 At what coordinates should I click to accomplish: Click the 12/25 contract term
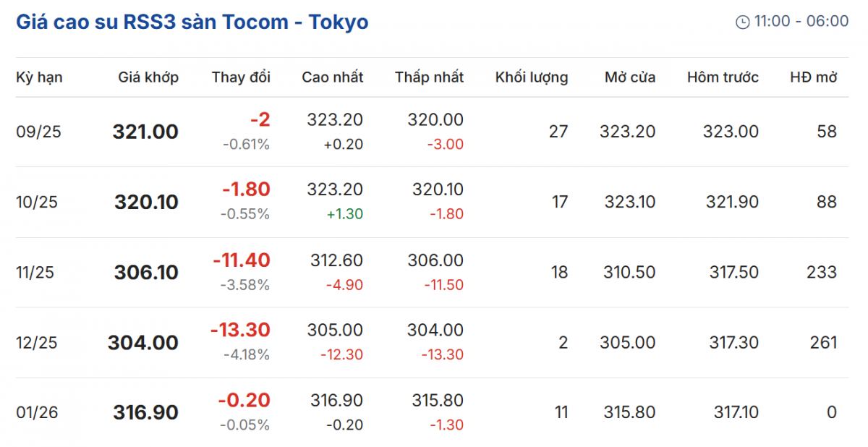36,343
